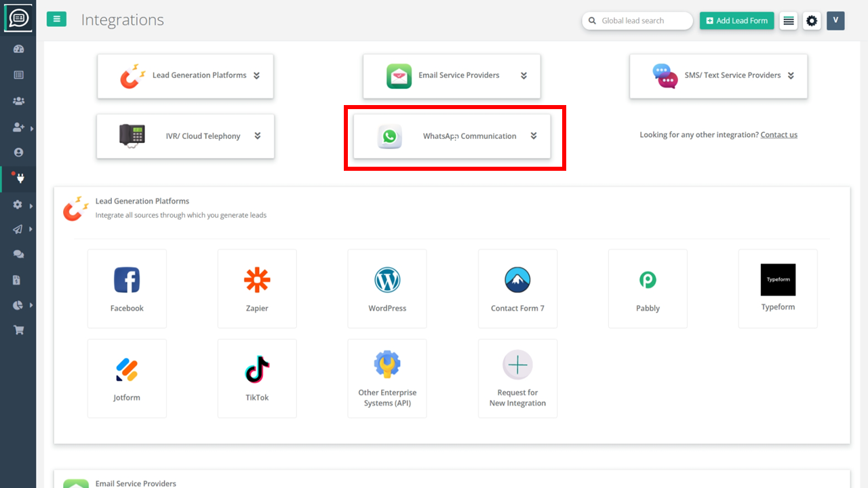Click the envelope icon on Email Service card
The width and height of the screenshot is (868, 488).
tap(399, 76)
